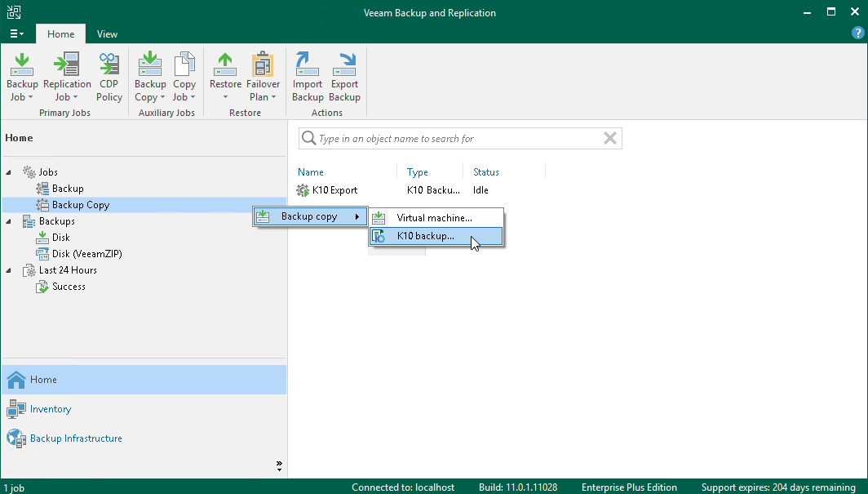Open the help question mark icon
This screenshot has width=868, height=494.
click(x=857, y=33)
